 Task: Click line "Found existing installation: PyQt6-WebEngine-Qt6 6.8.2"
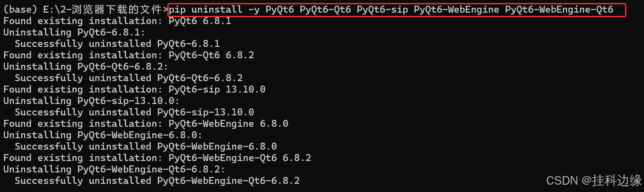157,158
